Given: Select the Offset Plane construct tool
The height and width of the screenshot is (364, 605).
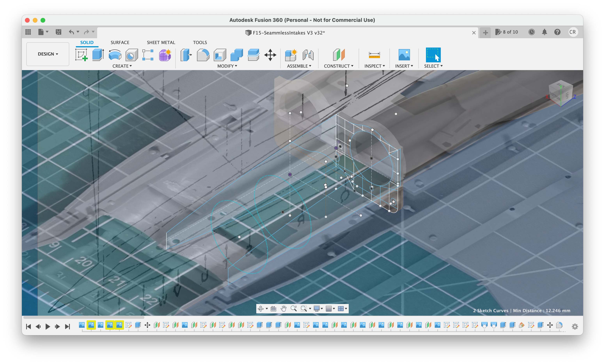Looking at the screenshot, I should 339,55.
